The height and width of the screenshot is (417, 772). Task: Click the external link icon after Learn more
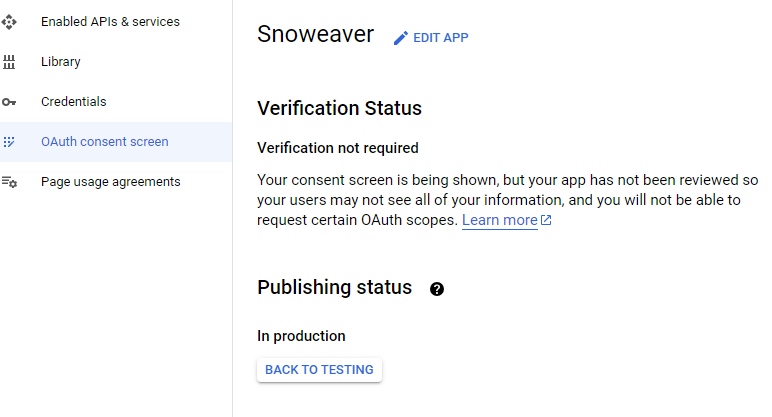(546, 220)
